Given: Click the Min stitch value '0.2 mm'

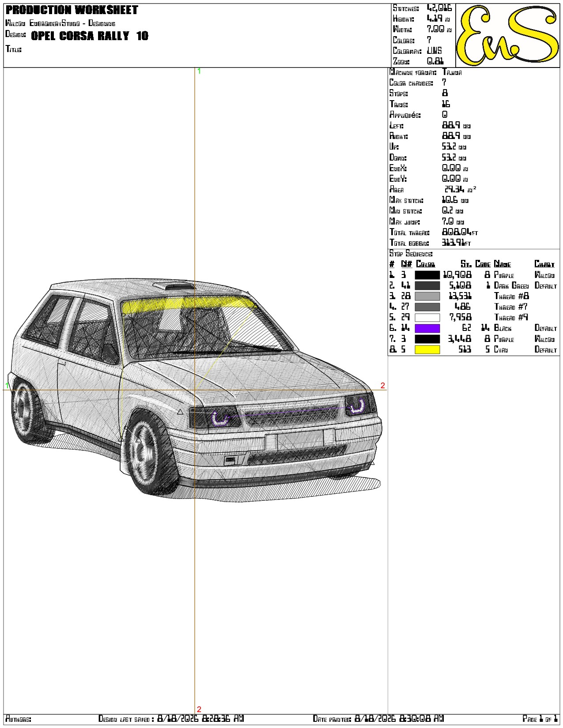Looking at the screenshot, I should pos(453,211).
